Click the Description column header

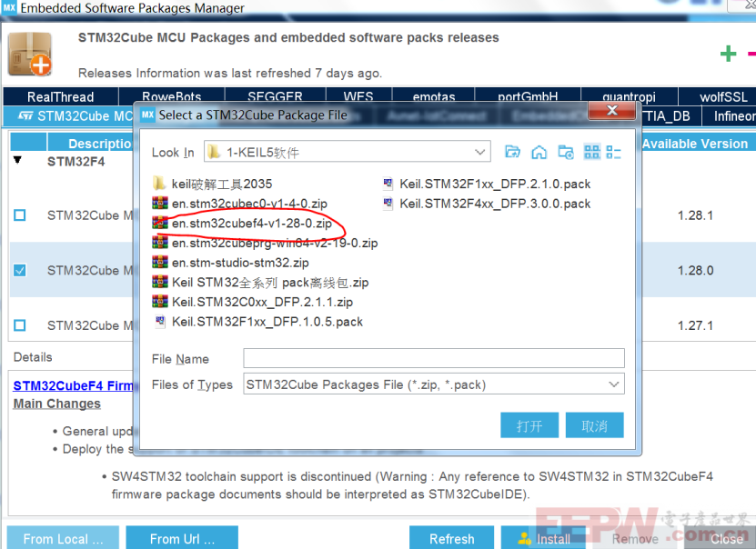[x=90, y=143]
